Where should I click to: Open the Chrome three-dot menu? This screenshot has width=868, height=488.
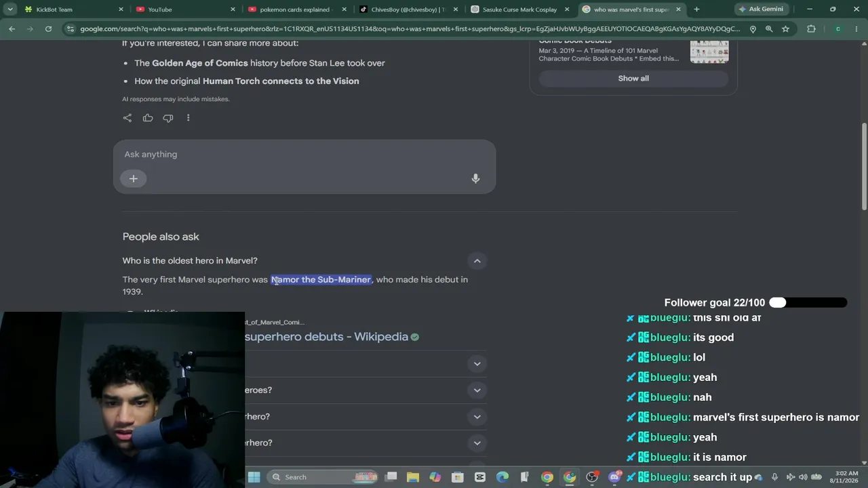(x=857, y=29)
